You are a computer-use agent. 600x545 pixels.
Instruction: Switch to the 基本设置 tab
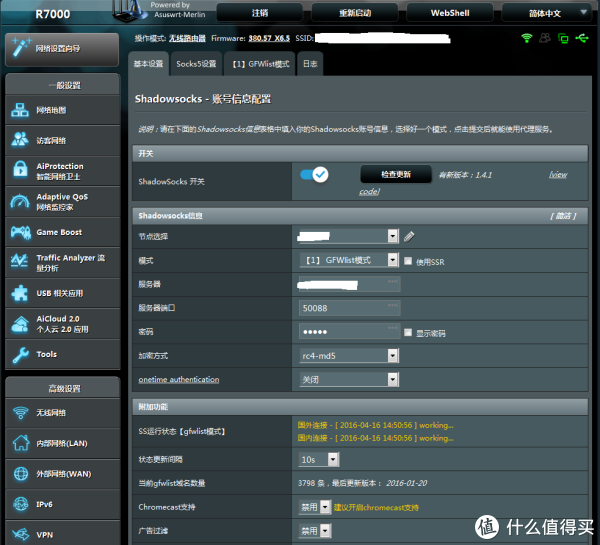[x=148, y=64]
